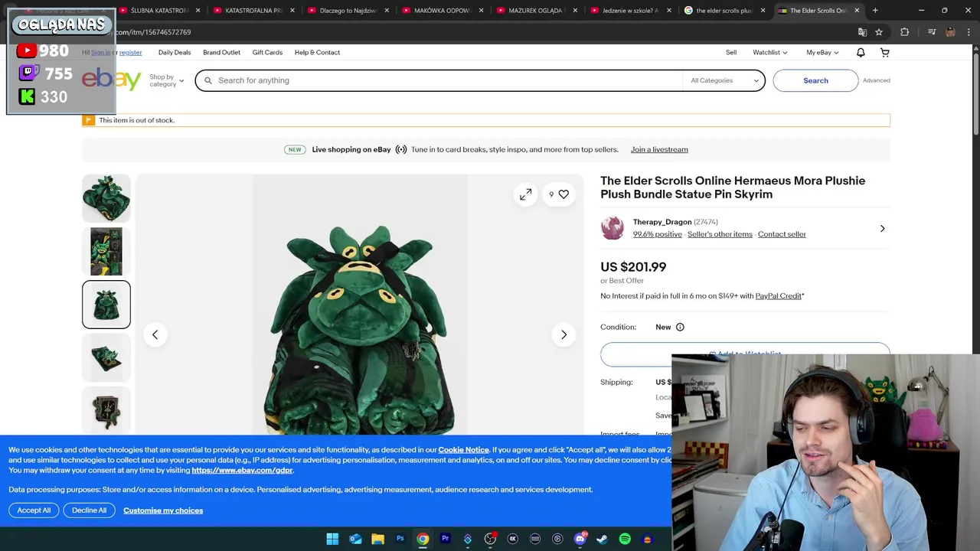Expand the My eBay menu
The height and width of the screenshot is (551, 980).
point(822,53)
